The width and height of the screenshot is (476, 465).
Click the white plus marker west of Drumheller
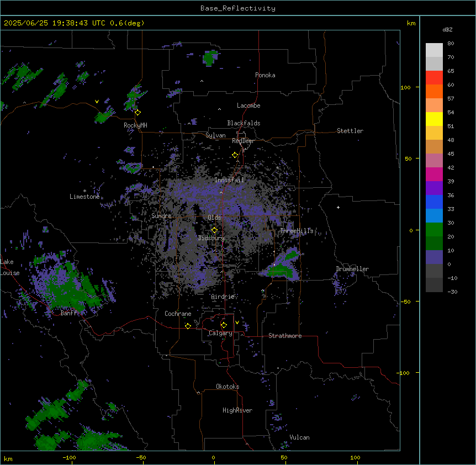coord(338,207)
